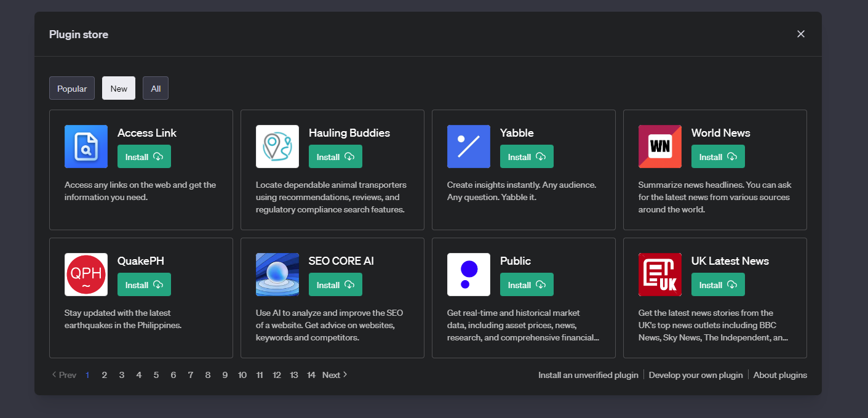Install the Hauling Buddies plugin
868x418 pixels.
(335, 156)
